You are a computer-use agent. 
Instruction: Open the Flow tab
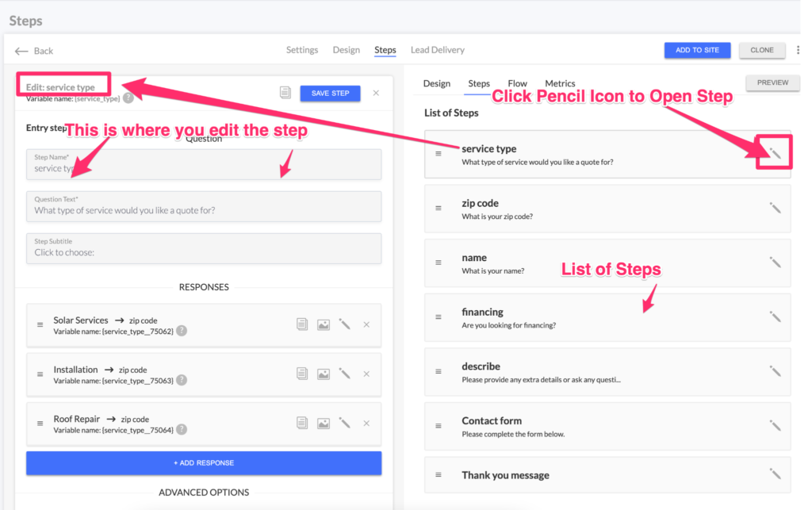pos(517,82)
